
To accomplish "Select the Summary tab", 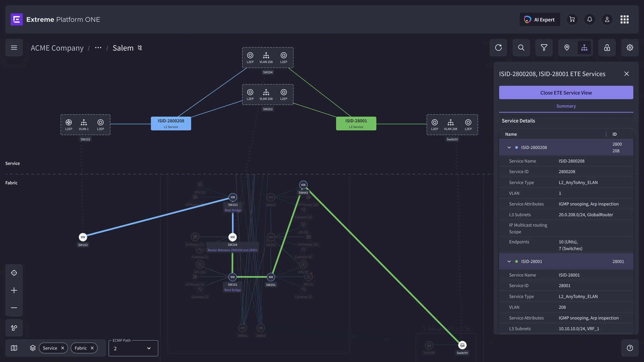I will click(566, 106).
